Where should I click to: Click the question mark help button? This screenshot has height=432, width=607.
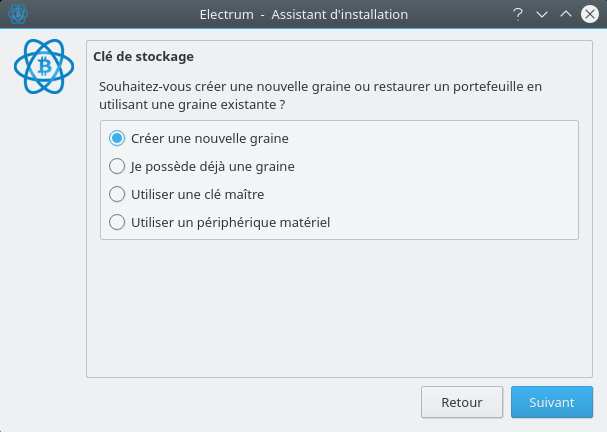[518, 14]
